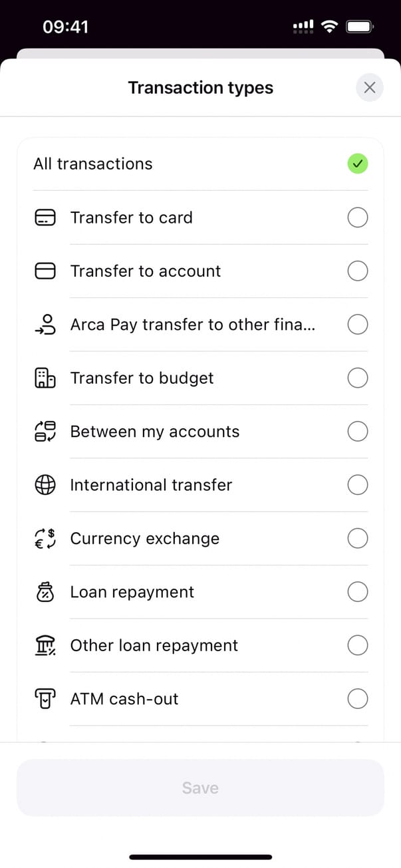Click the Between my accounts icon
This screenshot has width=401, height=868.
[45, 432]
